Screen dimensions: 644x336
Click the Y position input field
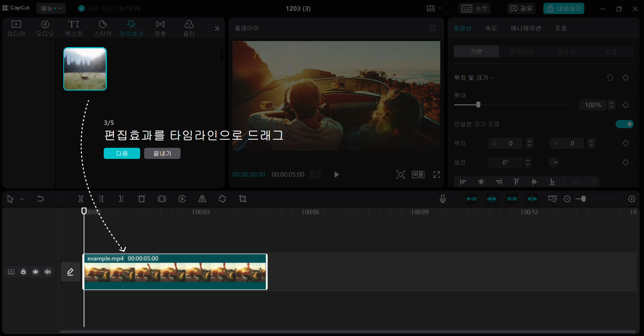click(567, 143)
